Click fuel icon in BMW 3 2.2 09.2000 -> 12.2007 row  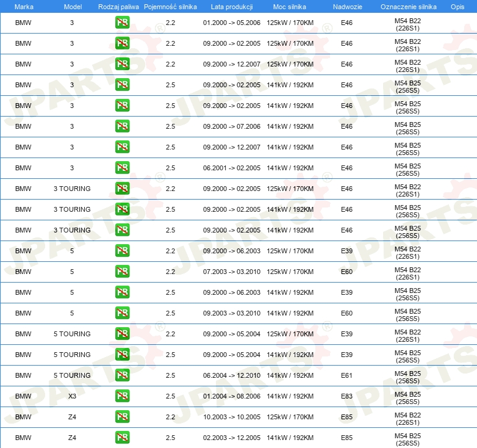[122, 64]
